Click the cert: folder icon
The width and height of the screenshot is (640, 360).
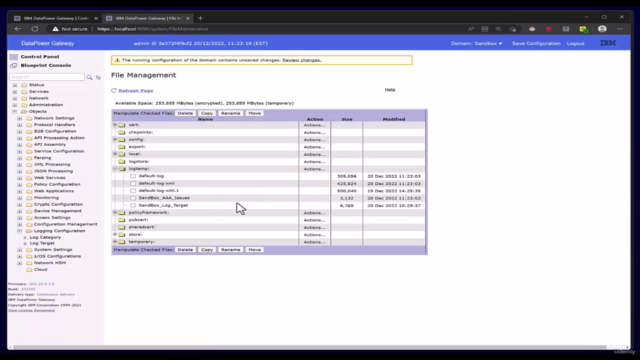(x=122, y=125)
